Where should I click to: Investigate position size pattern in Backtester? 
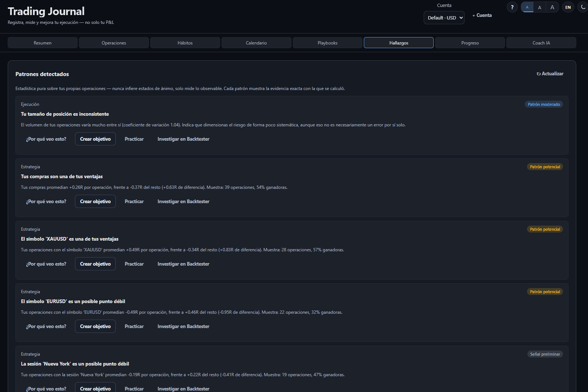[x=183, y=139]
